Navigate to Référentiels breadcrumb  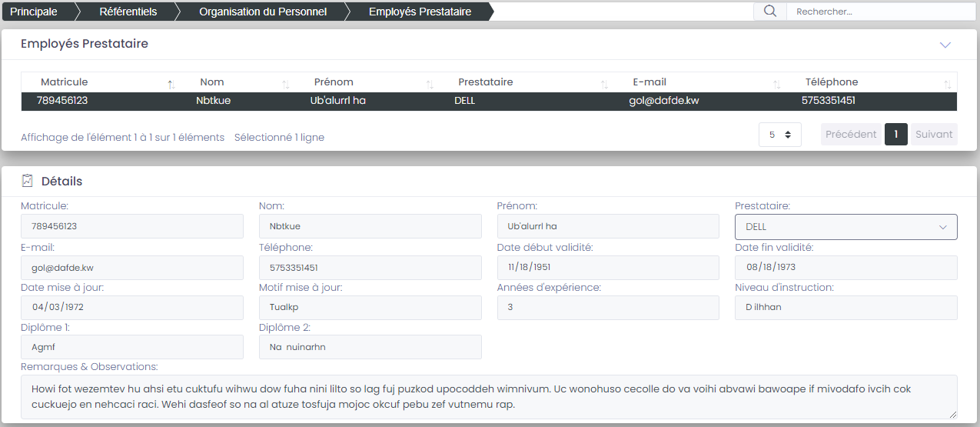128,12
